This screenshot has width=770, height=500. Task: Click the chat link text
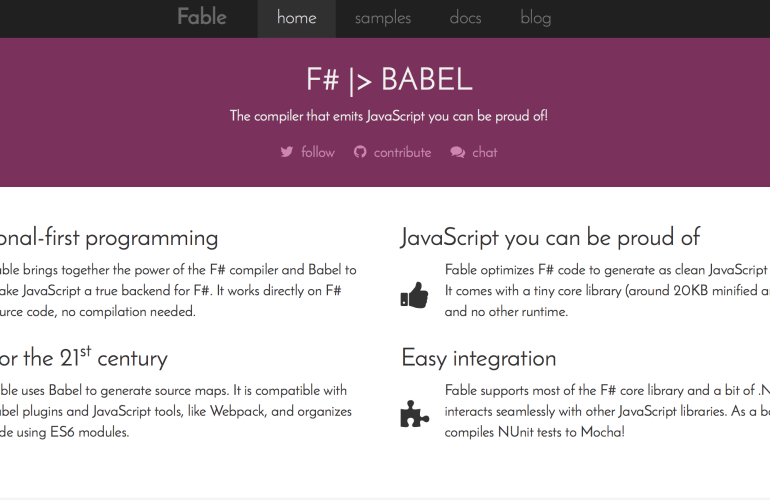(x=485, y=152)
